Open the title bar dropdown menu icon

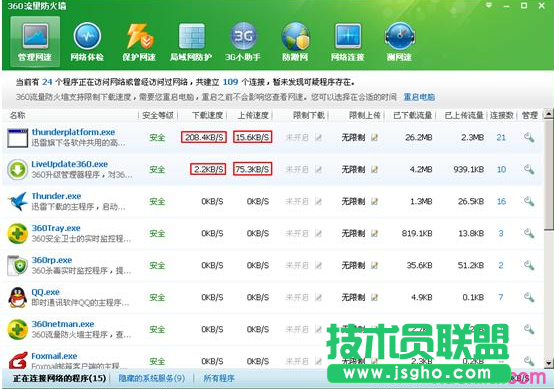click(489, 5)
